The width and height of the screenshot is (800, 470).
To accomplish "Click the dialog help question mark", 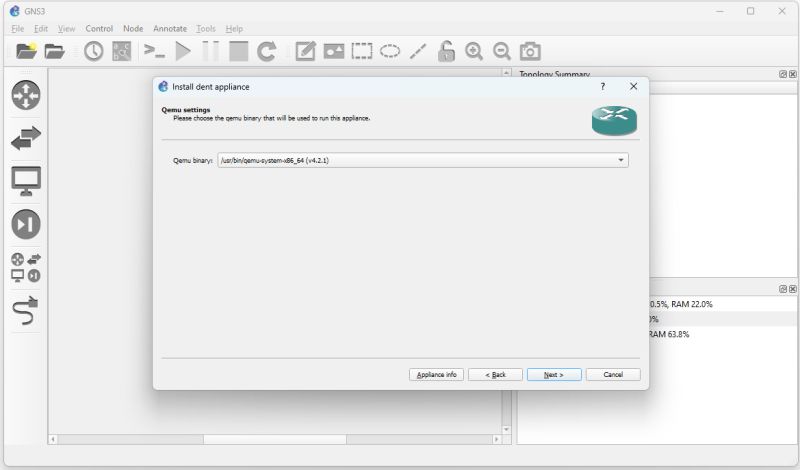I will [603, 87].
